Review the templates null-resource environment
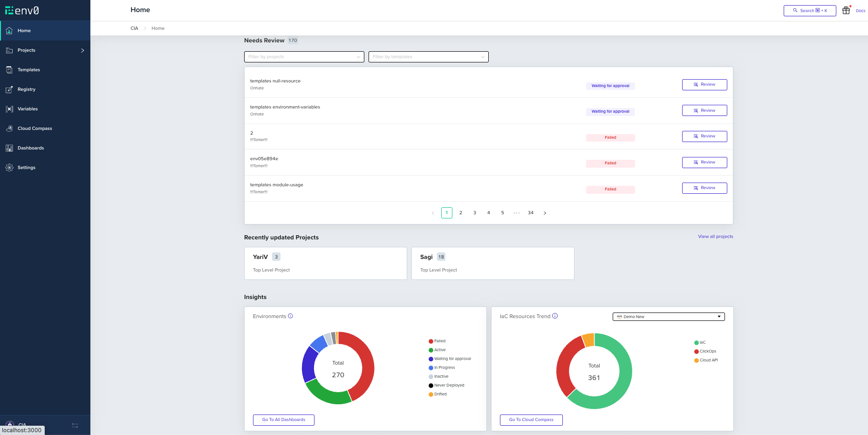 704,85
